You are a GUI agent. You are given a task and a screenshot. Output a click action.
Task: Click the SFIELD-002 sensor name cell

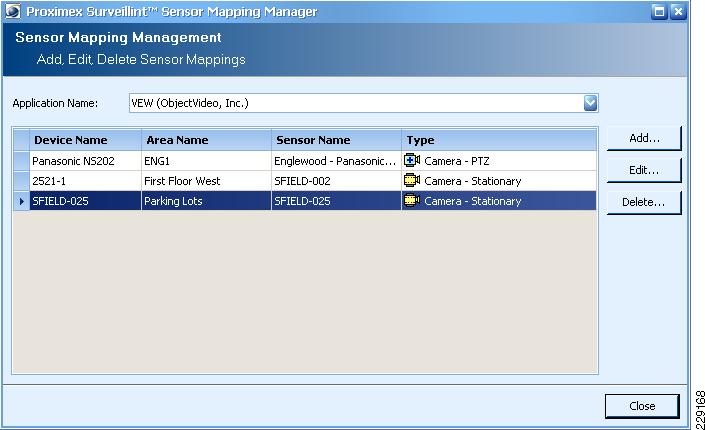click(336, 181)
